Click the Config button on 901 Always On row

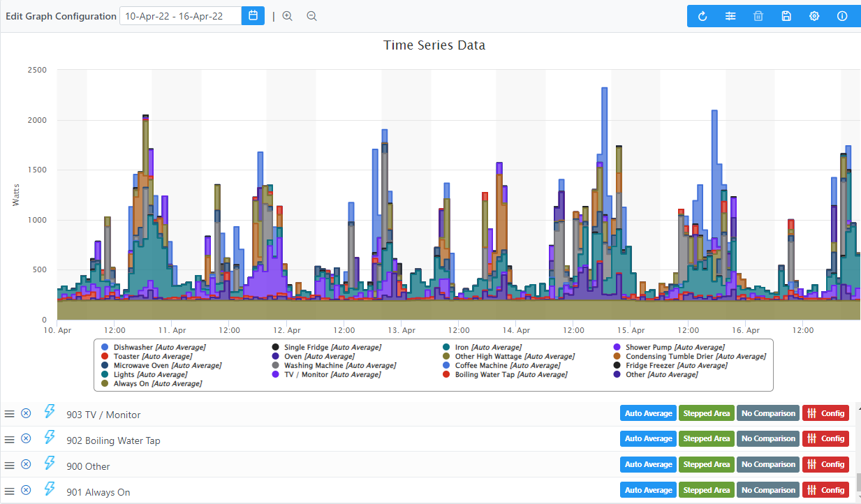click(x=825, y=489)
